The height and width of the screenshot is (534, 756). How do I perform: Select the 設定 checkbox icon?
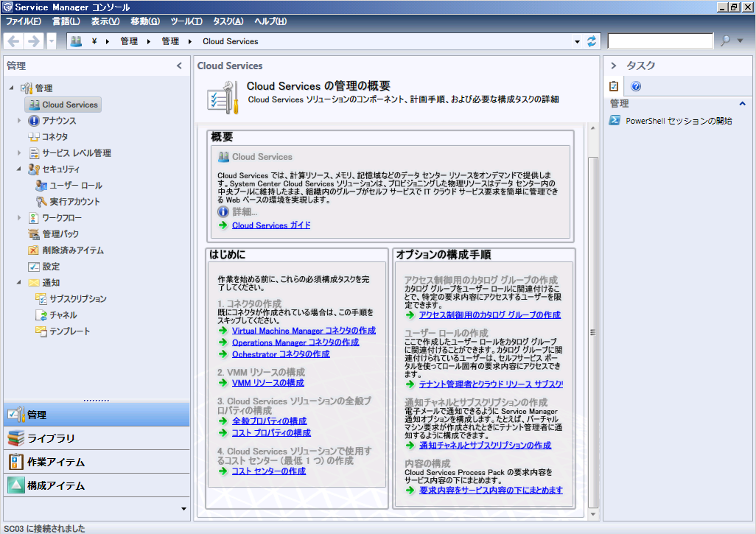[34, 267]
